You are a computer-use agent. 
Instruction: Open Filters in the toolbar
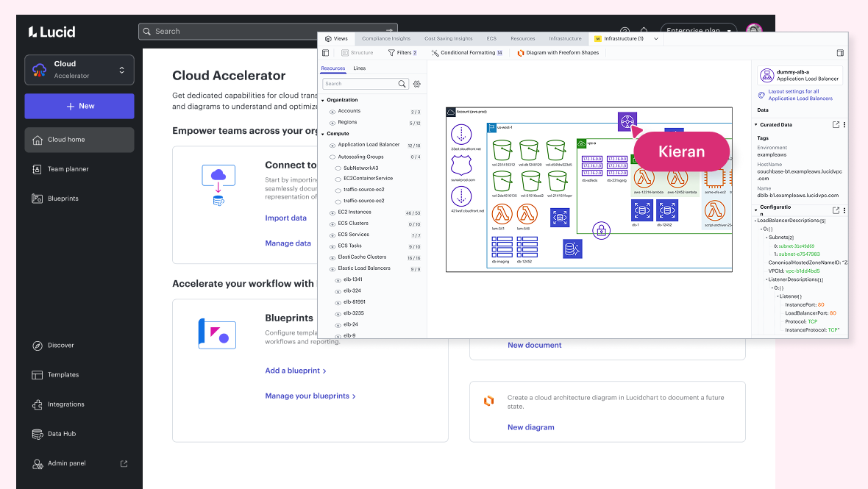click(x=402, y=53)
